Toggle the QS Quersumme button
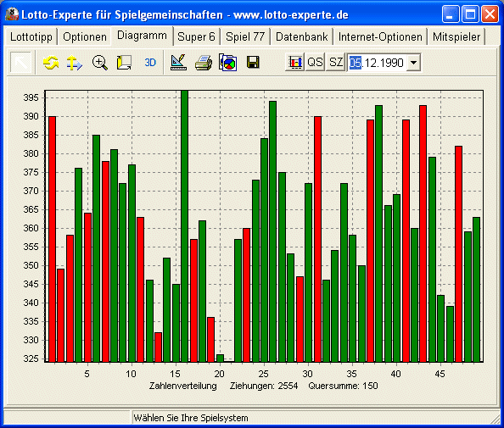 (315, 62)
